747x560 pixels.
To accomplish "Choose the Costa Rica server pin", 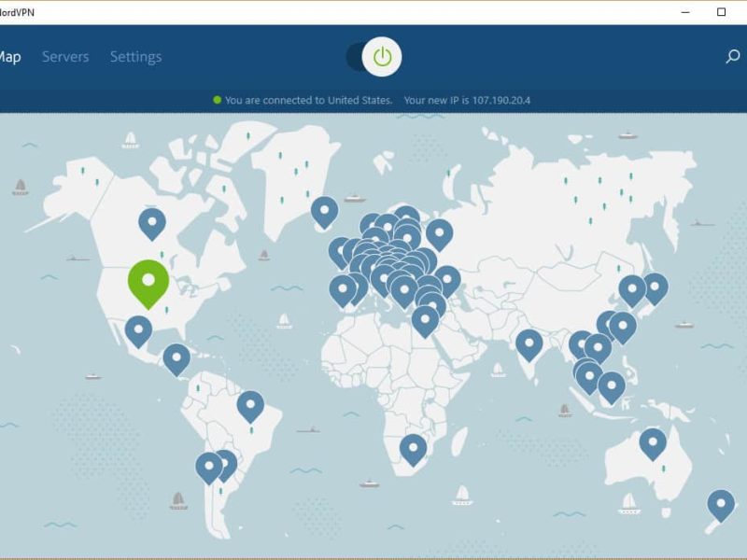I will coord(176,359).
